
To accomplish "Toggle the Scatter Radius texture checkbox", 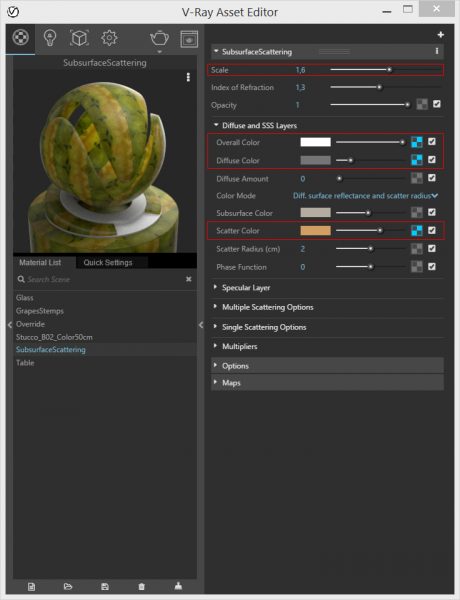I will (x=432, y=248).
